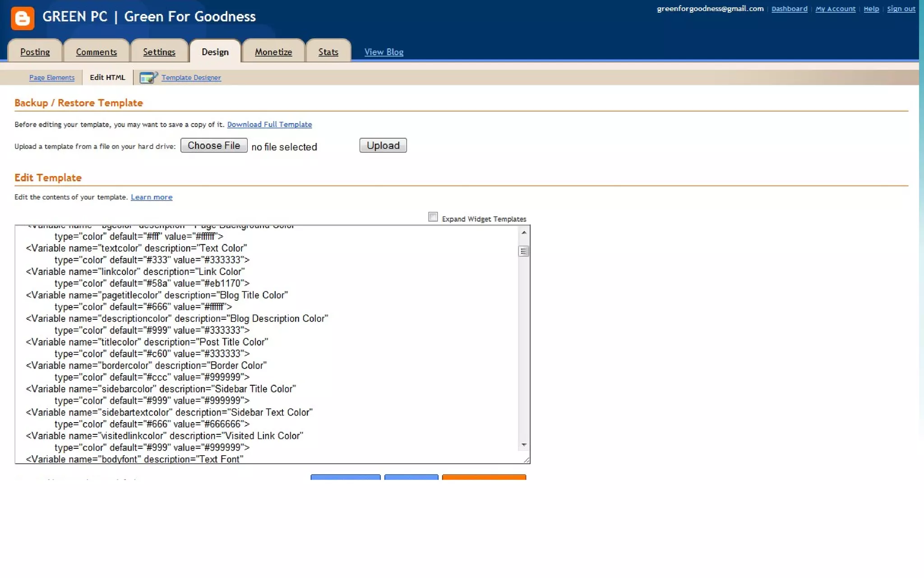Image resolution: width=924 pixels, height=578 pixels.
Task: Click the scroll down arrow in template editor
Action: point(524,445)
